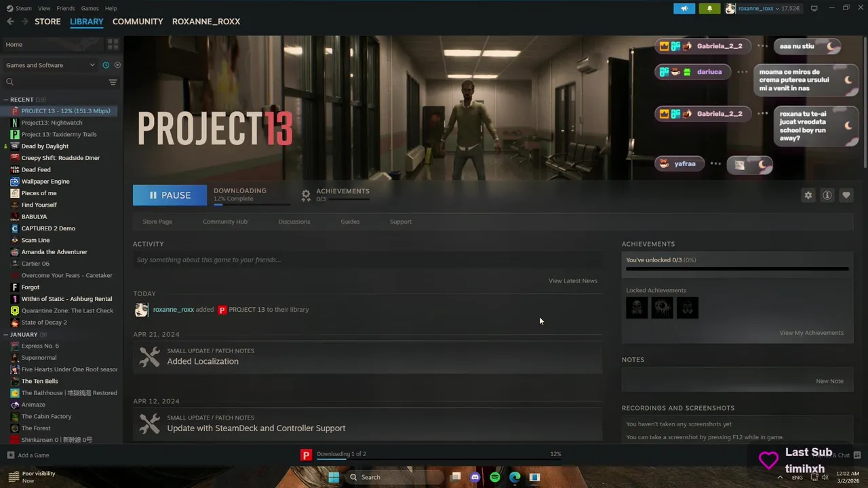Open the Steam menu
The width and height of the screenshot is (868, 488).
(x=20, y=8)
